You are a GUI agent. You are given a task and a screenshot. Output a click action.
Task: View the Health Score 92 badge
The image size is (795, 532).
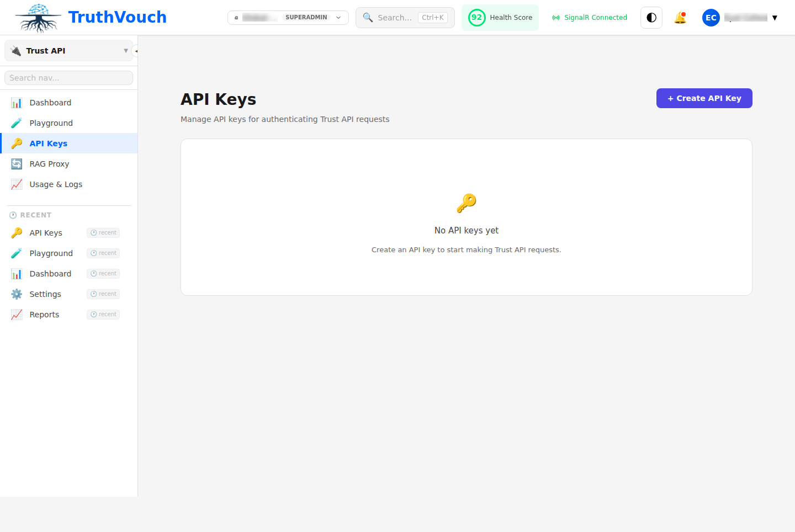500,17
